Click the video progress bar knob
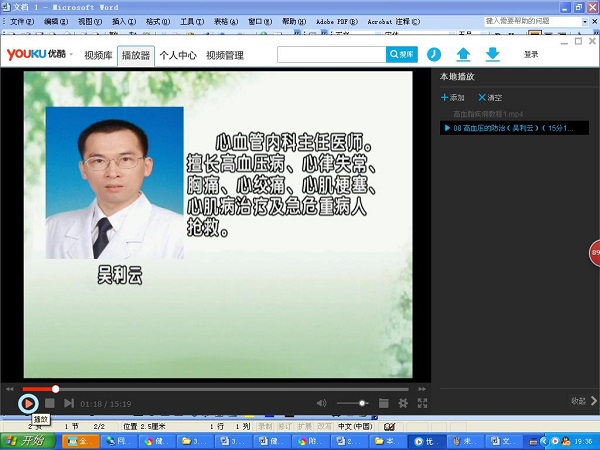 pos(55,389)
